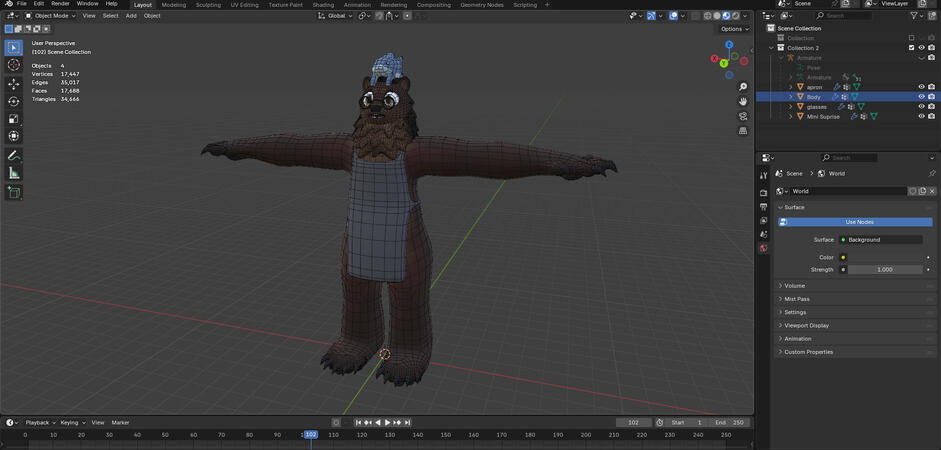Pick the Measure tool
941x450 pixels.
pos(14,173)
